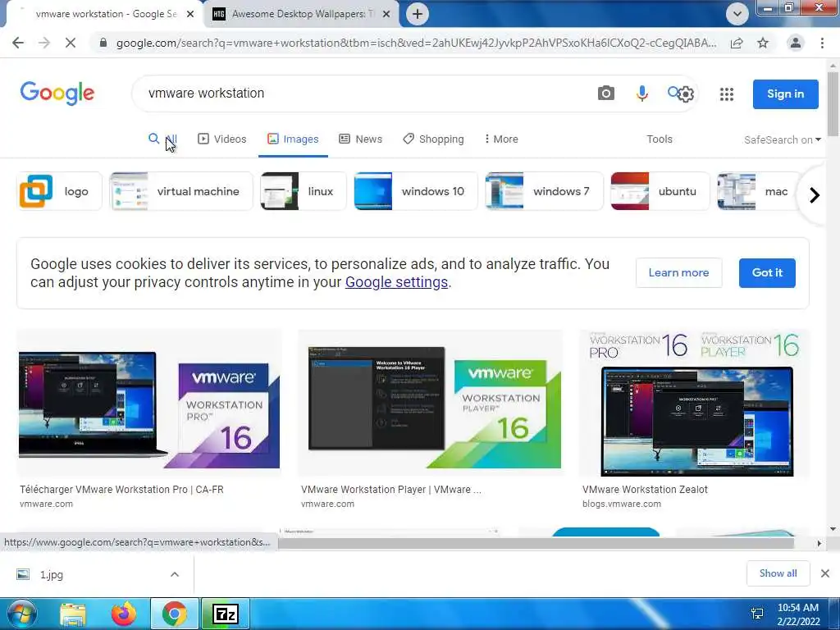Bookmark this page with the star
Viewport: 840px width, 630px height.
[x=763, y=43]
